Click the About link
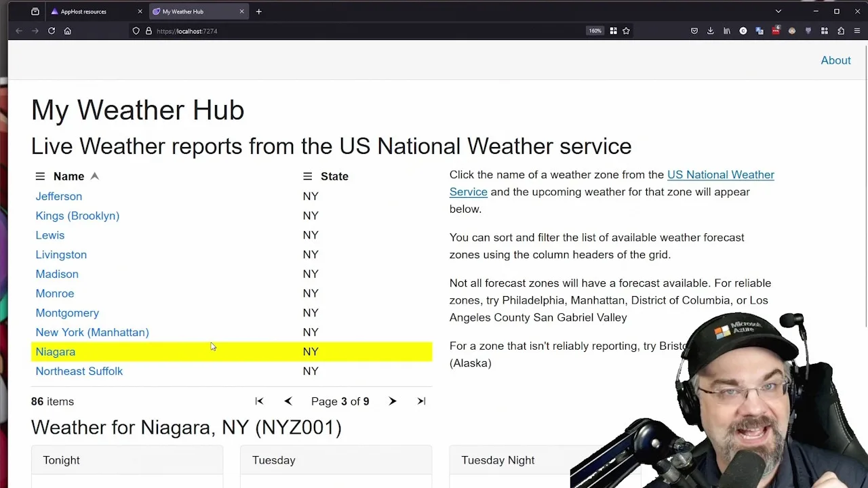Image resolution: width=868 pixels, height=488 pixels. [x=835, y=60]
